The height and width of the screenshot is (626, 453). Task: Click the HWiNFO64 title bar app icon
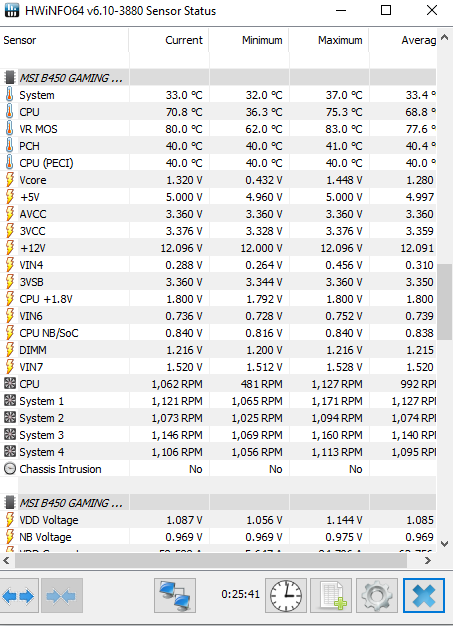coord(12,10)
